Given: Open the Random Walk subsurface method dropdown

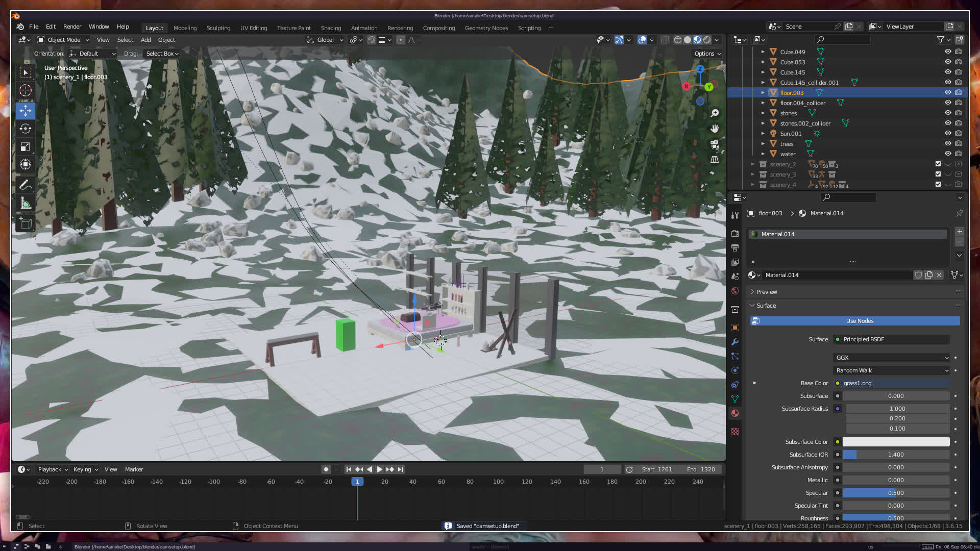Looking at the screenshot, I should [891, 370].
